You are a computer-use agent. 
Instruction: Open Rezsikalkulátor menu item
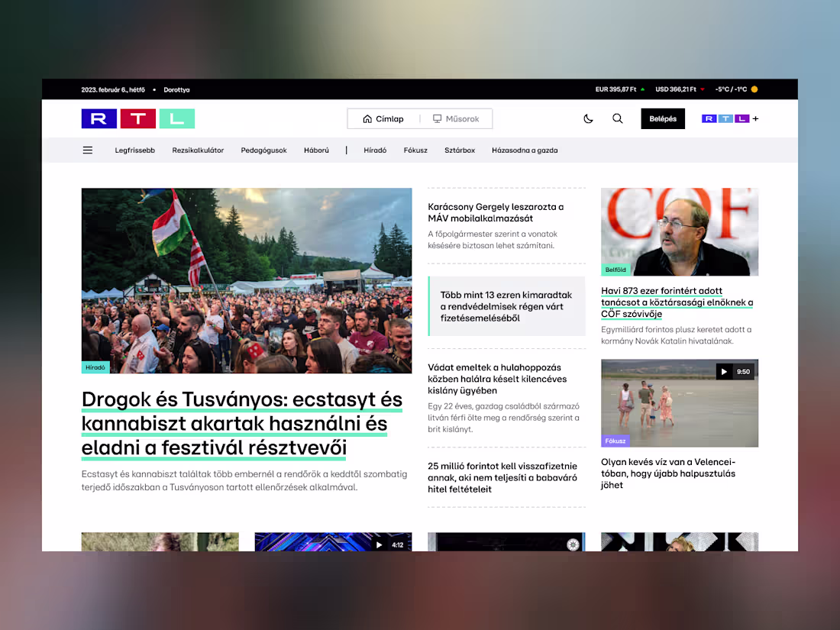[199, 150]
